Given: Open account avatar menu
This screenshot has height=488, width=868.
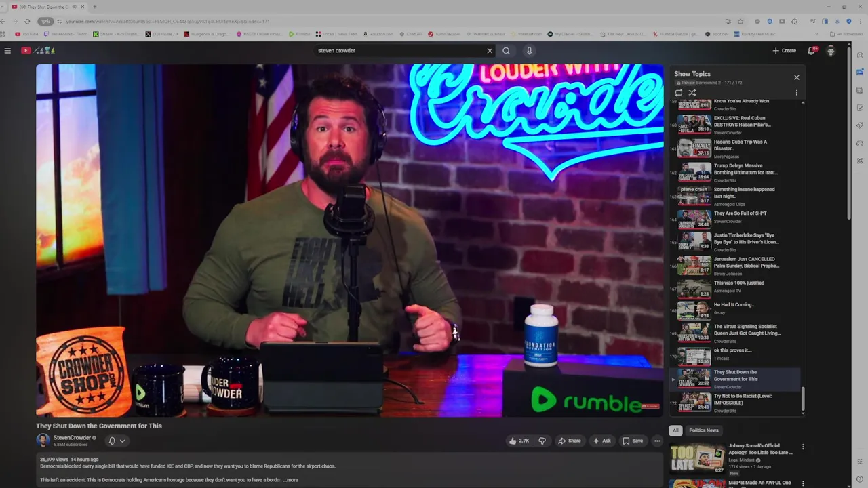Looking at the screenshot, I should [831, 50].
